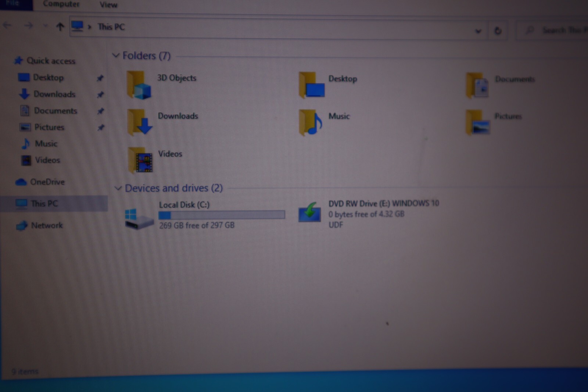Viewport: 588px width, 392px height.
Task: Open the Pictures folder icon in Folders
Action: [x=477, y=122]
